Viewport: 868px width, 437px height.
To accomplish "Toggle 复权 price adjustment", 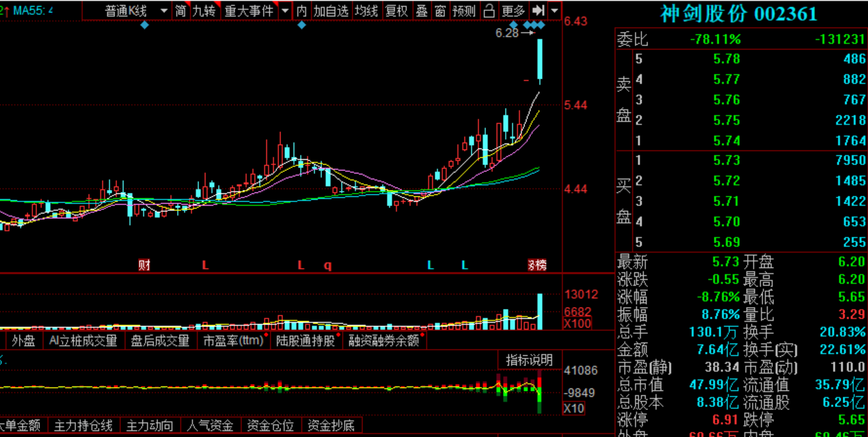I will point(396,10).
